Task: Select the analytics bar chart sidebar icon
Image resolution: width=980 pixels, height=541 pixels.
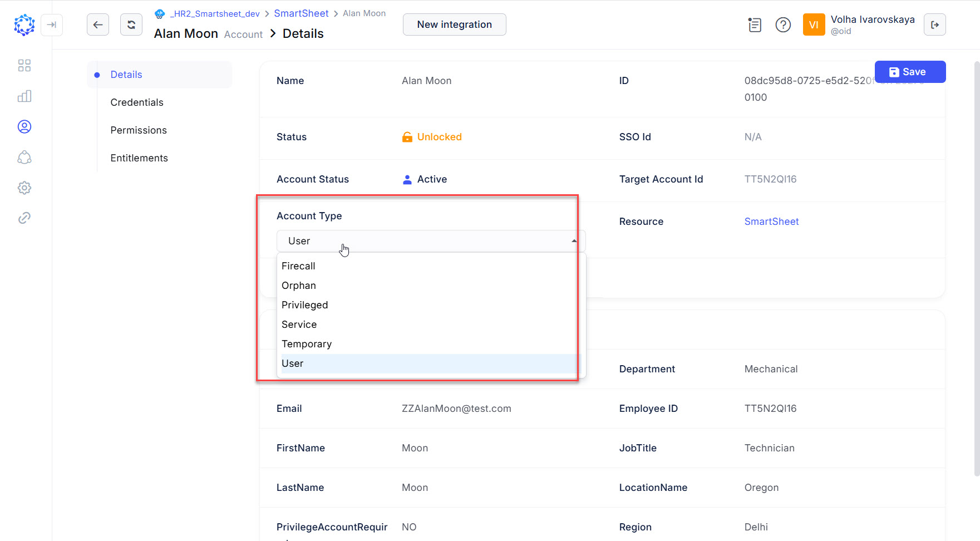Action: click(x=24, y=96)
